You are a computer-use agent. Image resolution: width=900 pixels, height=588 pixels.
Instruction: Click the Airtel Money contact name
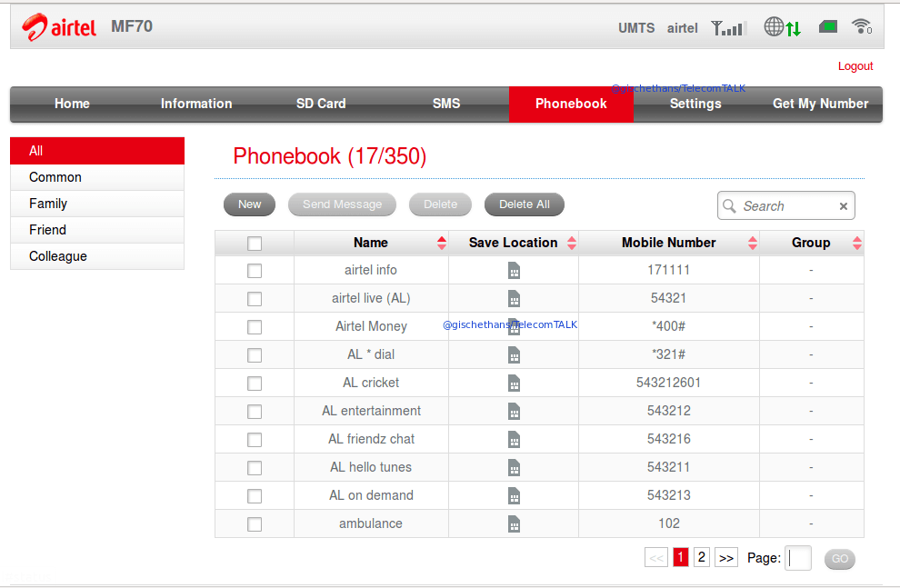click(x=372, y=326)
